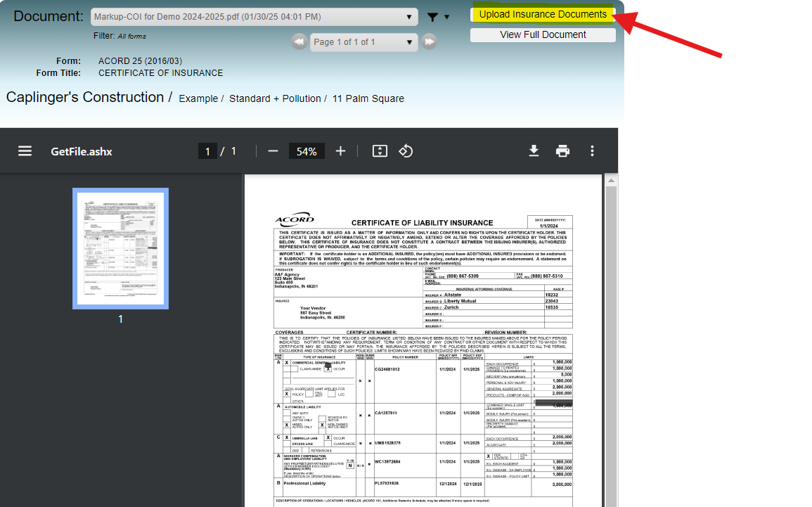Image resolution: width=812 pixels, height=507 pixels.
Task: Select the page 1 thumbnail
Action: pyautogui.click(x=120, y=248)
